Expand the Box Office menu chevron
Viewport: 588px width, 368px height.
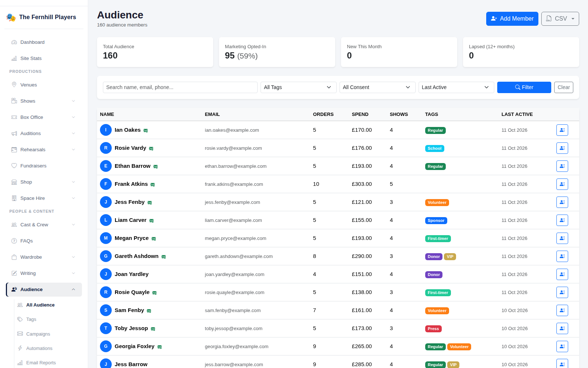[73, 117]
